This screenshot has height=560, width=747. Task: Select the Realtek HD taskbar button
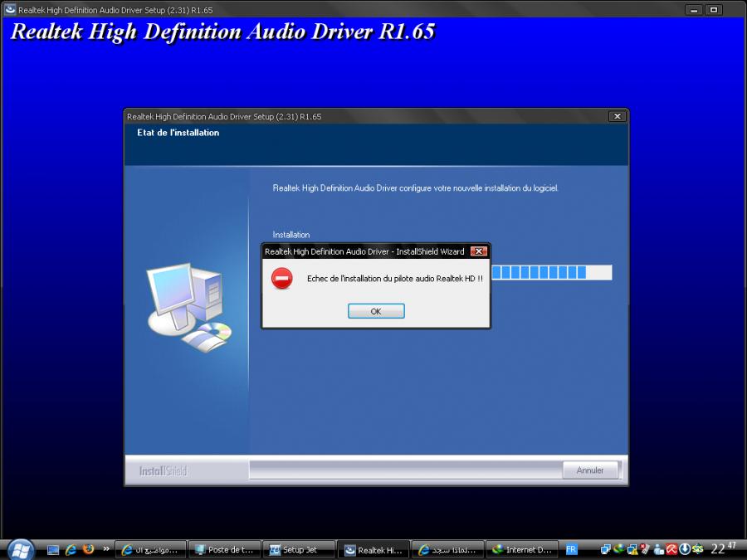[373, 549]
